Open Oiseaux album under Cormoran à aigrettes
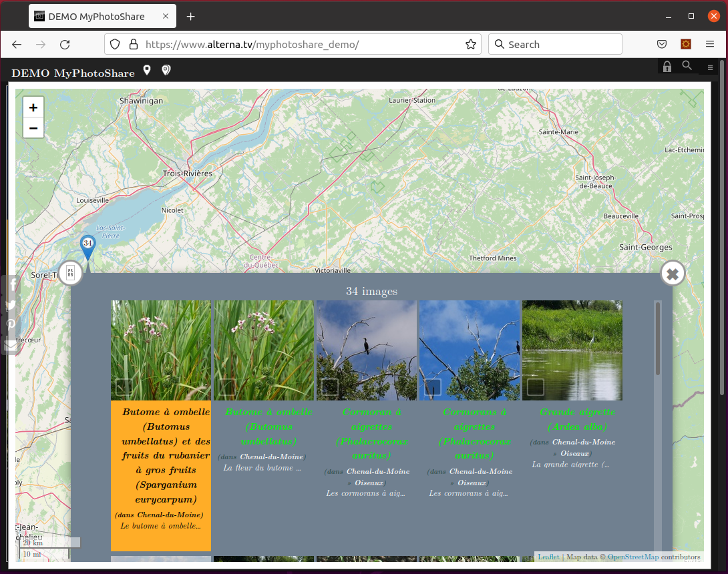728x574 pixels. coord(369,483)
